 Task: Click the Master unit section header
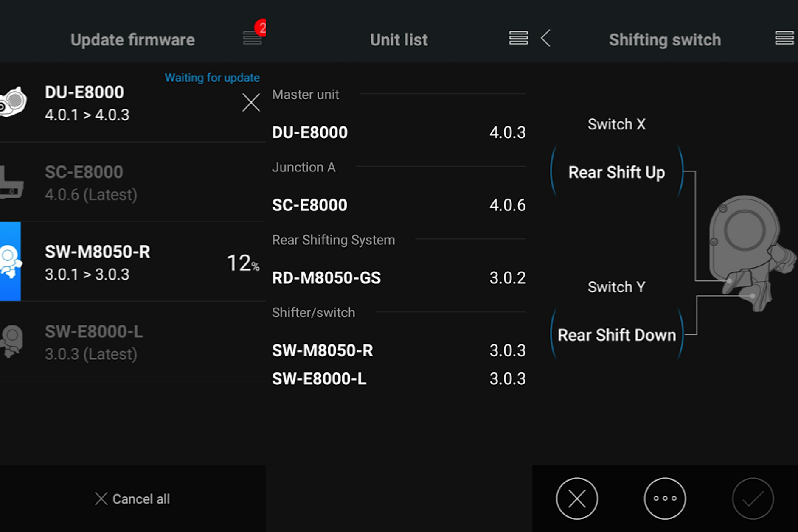tap(306, 94)
